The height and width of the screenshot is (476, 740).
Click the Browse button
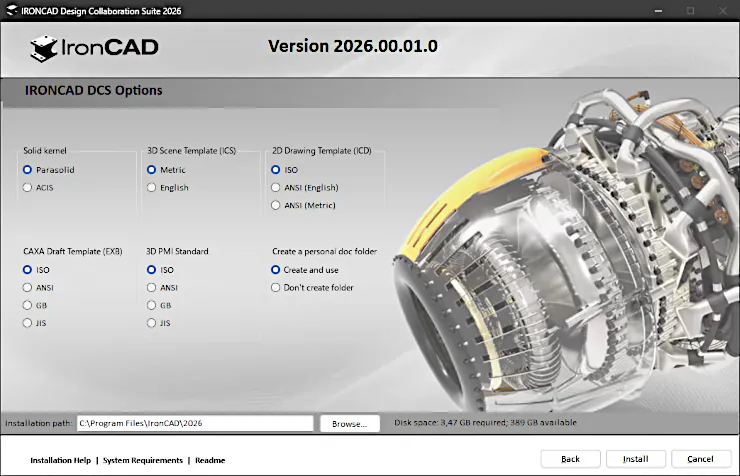[x=350, y=423]
